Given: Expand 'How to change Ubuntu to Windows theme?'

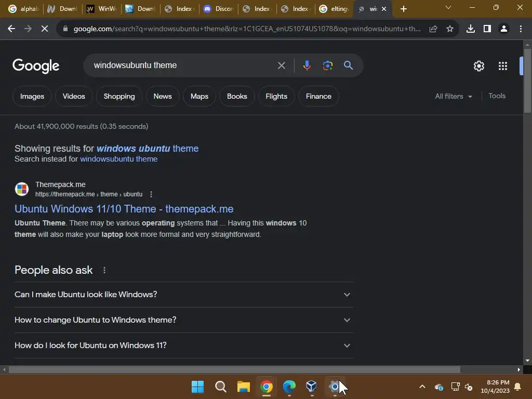Looking at the screenshot, I should tap(183, 320).
